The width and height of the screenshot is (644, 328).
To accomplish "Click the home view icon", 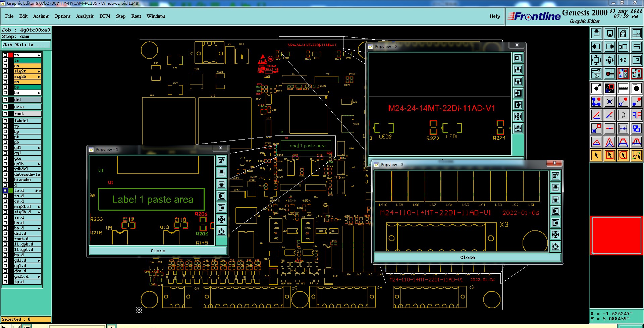I will point(623,33).
